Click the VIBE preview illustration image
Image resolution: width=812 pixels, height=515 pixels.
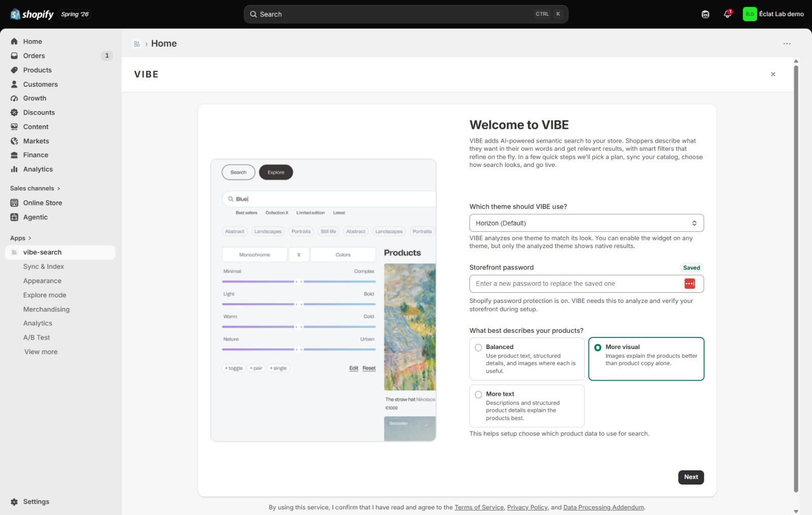click(x=323, y=300)
